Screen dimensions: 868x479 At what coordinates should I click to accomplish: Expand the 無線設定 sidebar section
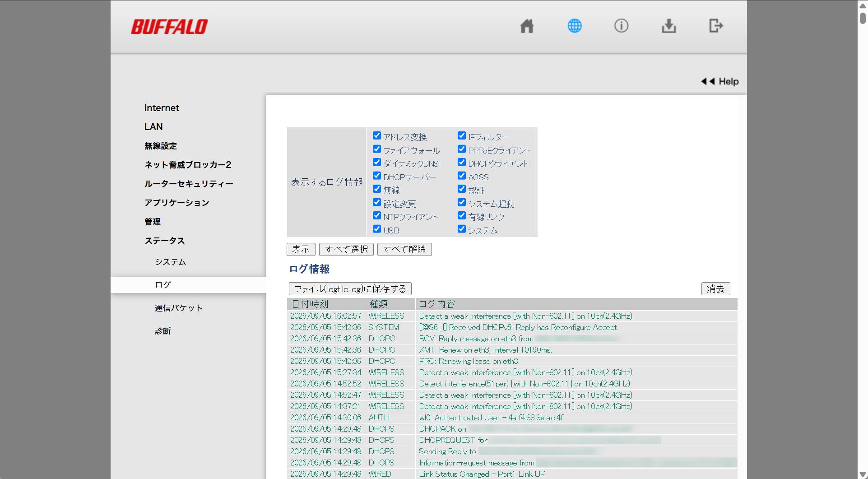point(161,146)
